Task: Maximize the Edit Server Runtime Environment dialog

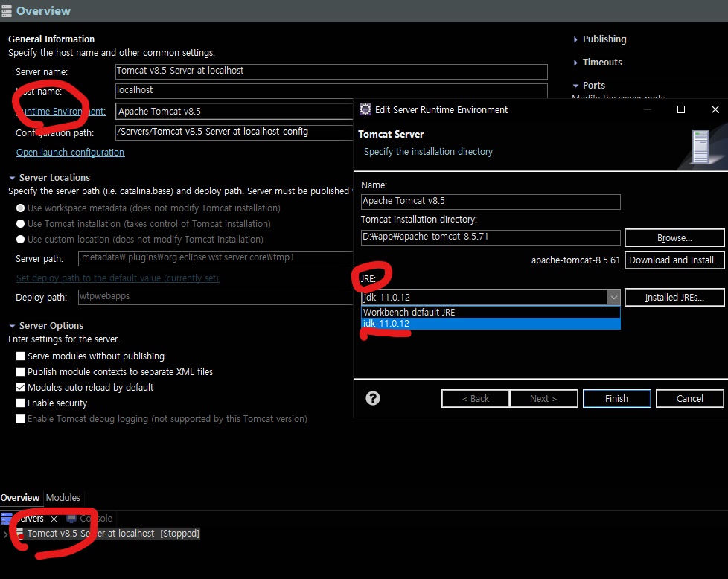Action: 681,109
